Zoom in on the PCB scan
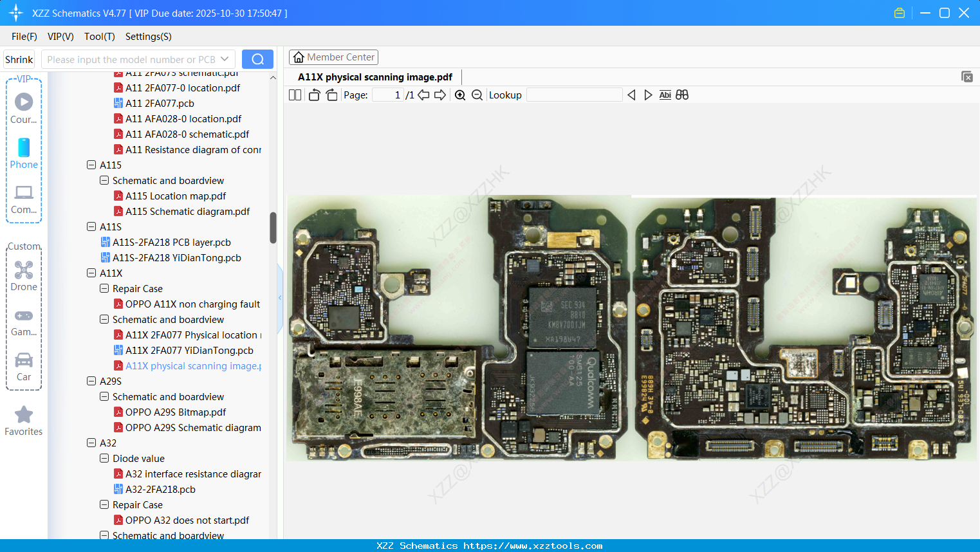The height and width of the screenshot is (552, 980). point(460,95)
